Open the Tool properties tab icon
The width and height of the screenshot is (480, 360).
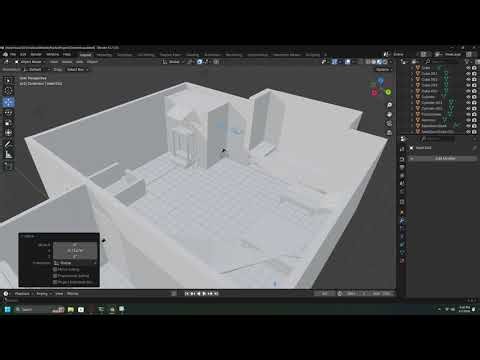402,149
